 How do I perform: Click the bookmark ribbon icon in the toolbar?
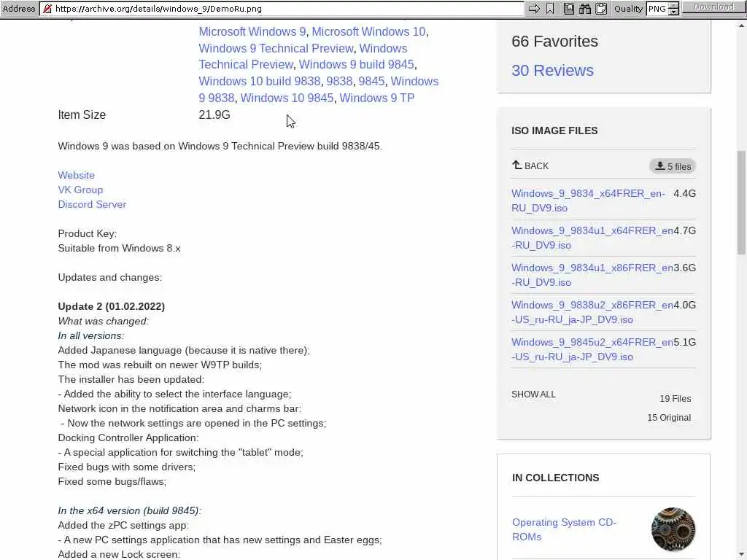[x=550, y=9]
